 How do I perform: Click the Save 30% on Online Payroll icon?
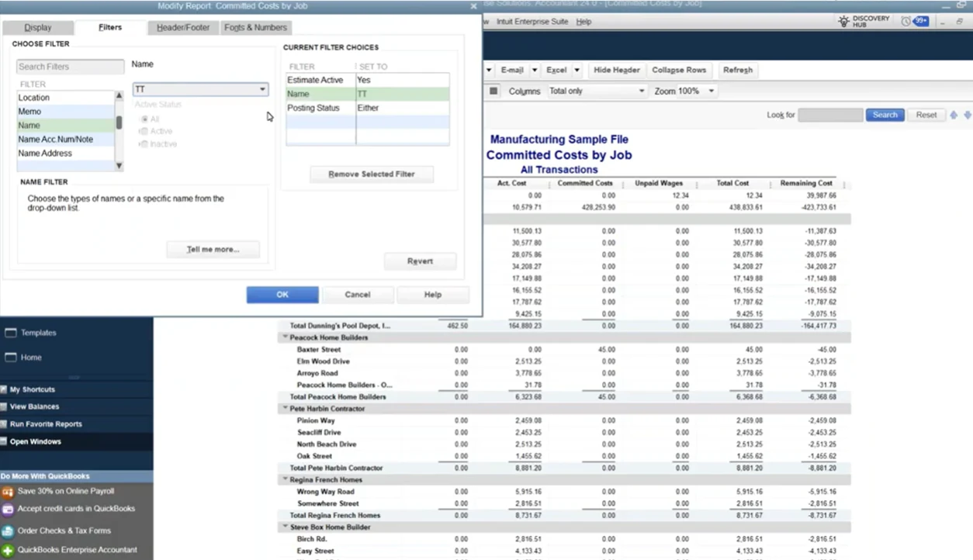pos(8,492)
